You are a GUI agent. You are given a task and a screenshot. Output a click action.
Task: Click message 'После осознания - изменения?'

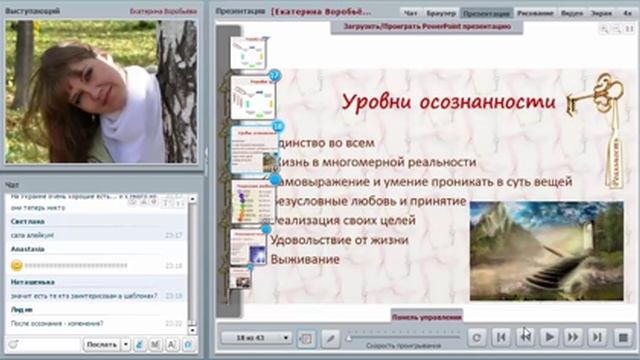pyautogui.click(x=57, y=323)
